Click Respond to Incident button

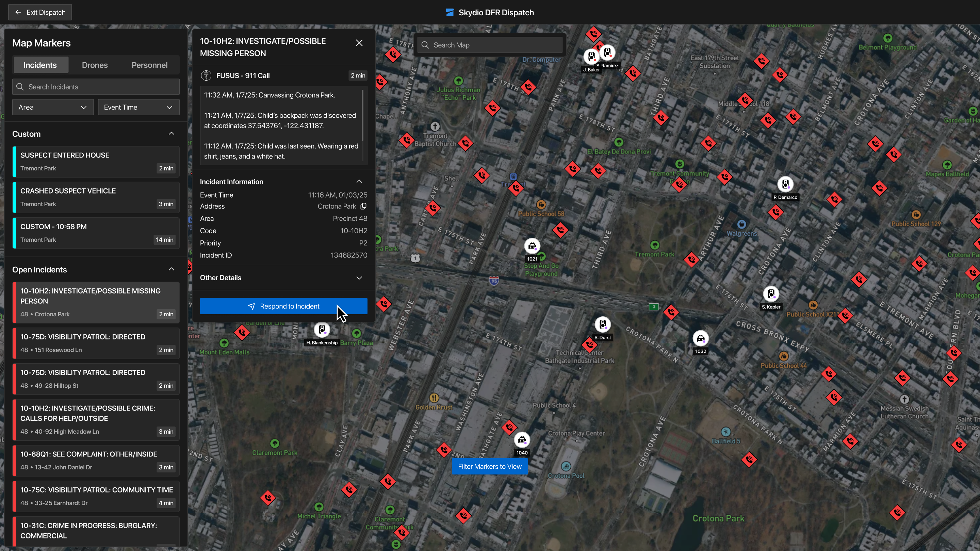[283, 306]
